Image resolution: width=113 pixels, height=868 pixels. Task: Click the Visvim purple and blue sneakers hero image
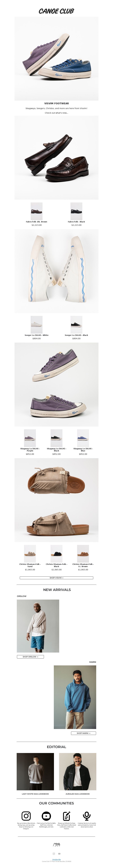coord(56,58)
